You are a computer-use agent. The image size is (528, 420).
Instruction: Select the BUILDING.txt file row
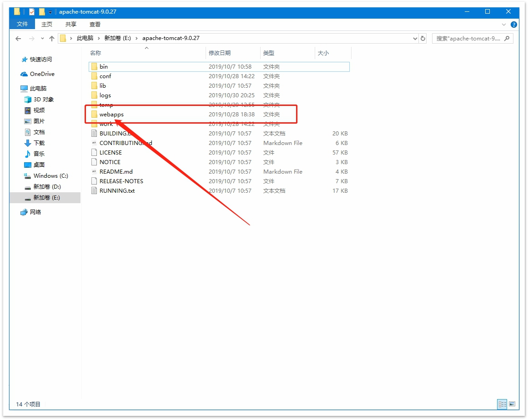pos(219,134)
